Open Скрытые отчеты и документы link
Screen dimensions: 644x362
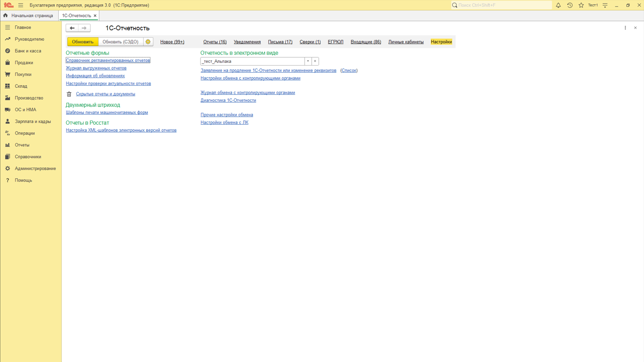coord(105,94)
